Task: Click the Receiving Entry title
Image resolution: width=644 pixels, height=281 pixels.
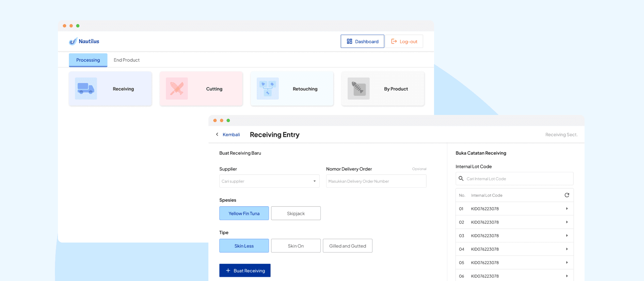Action: pyautogui.click(x=275, y=134)
